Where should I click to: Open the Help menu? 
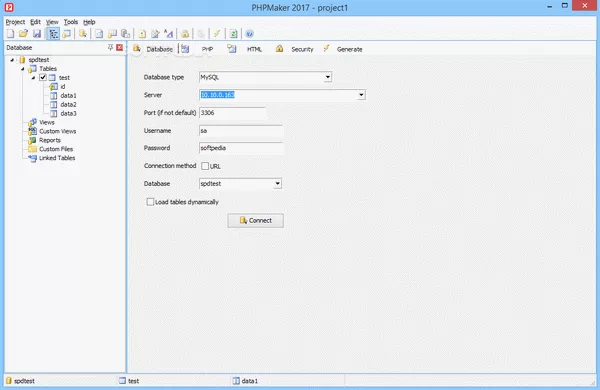coord(89,22)
